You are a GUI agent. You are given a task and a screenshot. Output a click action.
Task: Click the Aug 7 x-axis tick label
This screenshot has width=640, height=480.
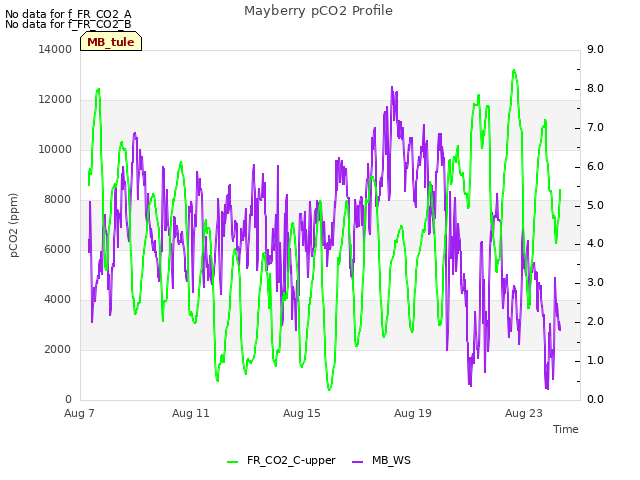point(79,413)
